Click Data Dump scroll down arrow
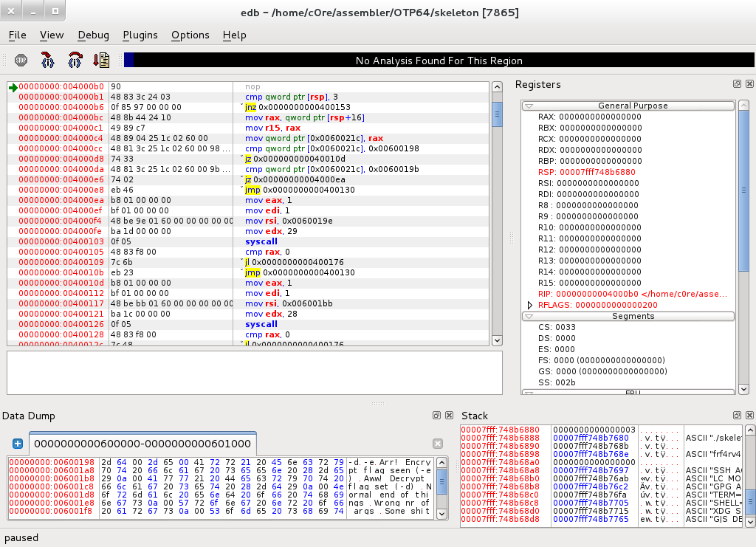 [441, 514]
